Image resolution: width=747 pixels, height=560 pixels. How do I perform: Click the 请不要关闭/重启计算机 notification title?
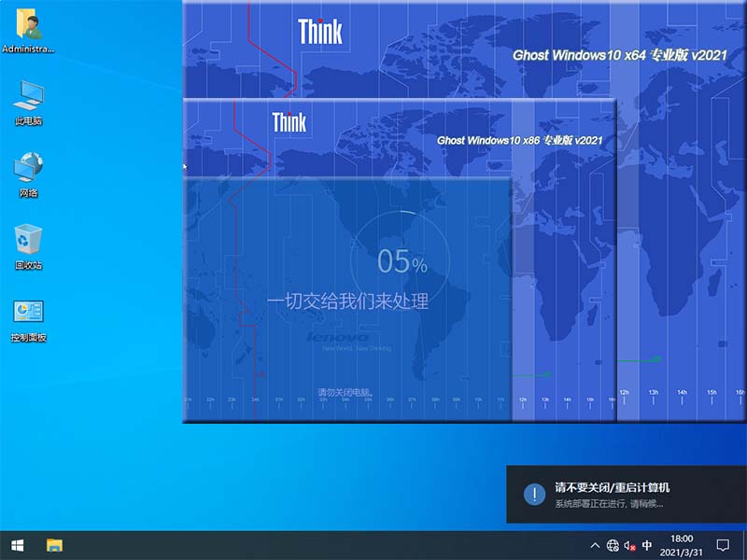click(613, 487)
